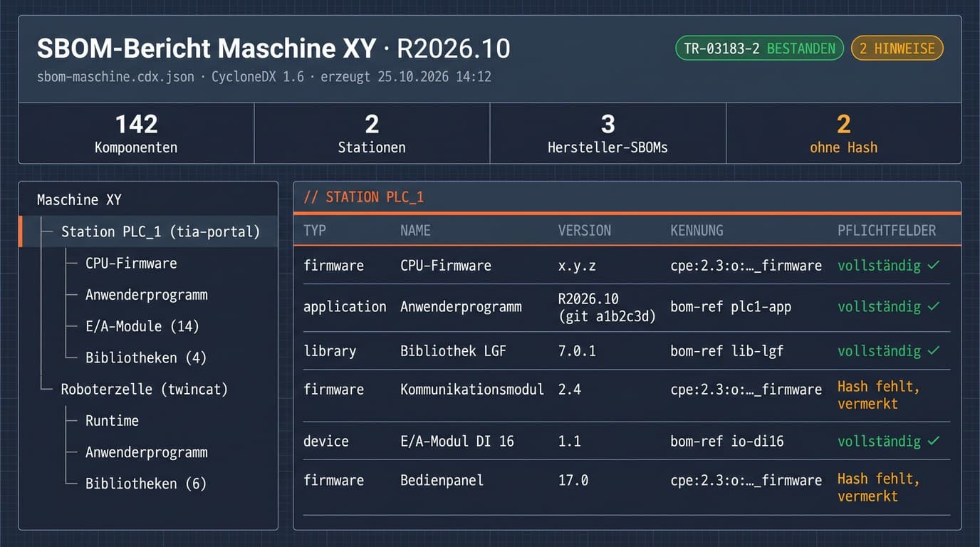This screenshot has width=980, height=547.
Task: Click the CPU-Firmware name in the table
Action: coord(446,266)
